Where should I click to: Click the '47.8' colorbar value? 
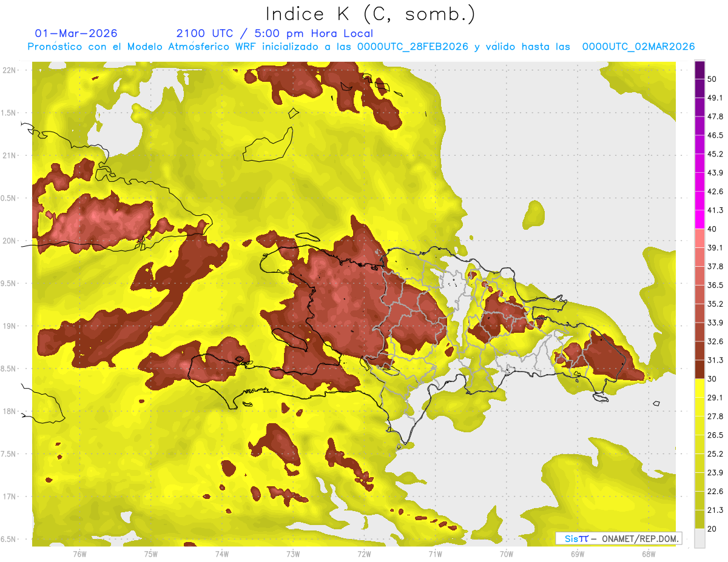pyautogui.click(x=715, y=116)
